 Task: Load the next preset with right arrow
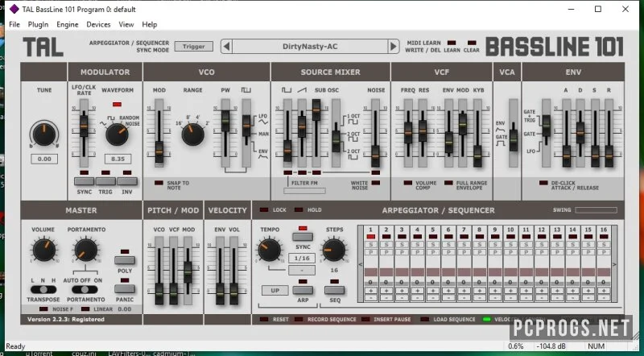(393, 47)
